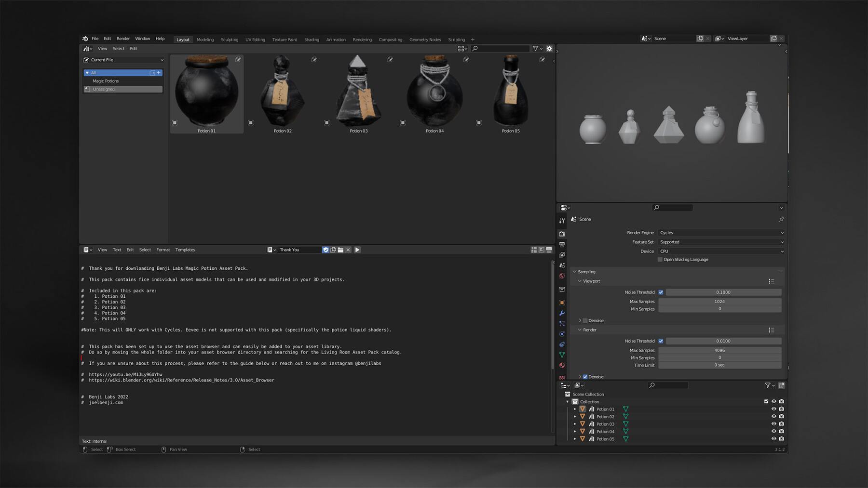Expand the Potion 01 outliner item

[x=575, y=409]
